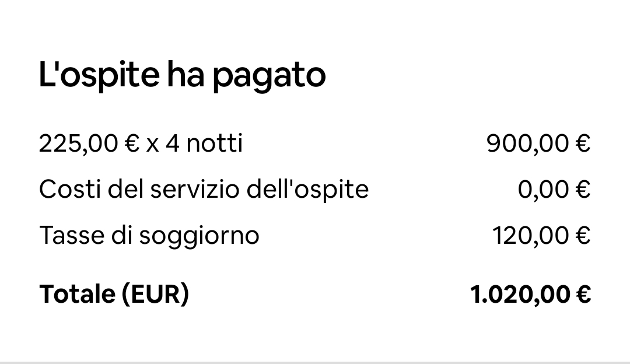Click the word "Totale" in bold
The image size is (630, 364).
tap(77, 294)
